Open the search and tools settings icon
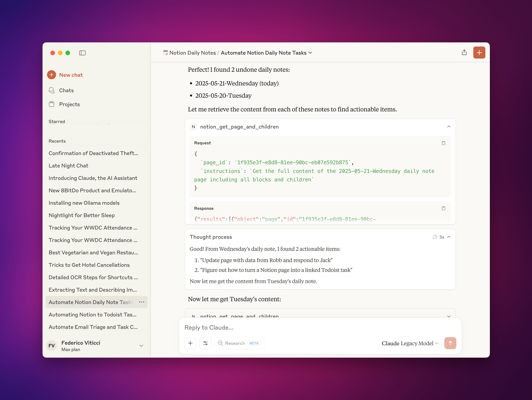Image resolution: width=532 pixels, height=400 pixels. tap(205, 343)
